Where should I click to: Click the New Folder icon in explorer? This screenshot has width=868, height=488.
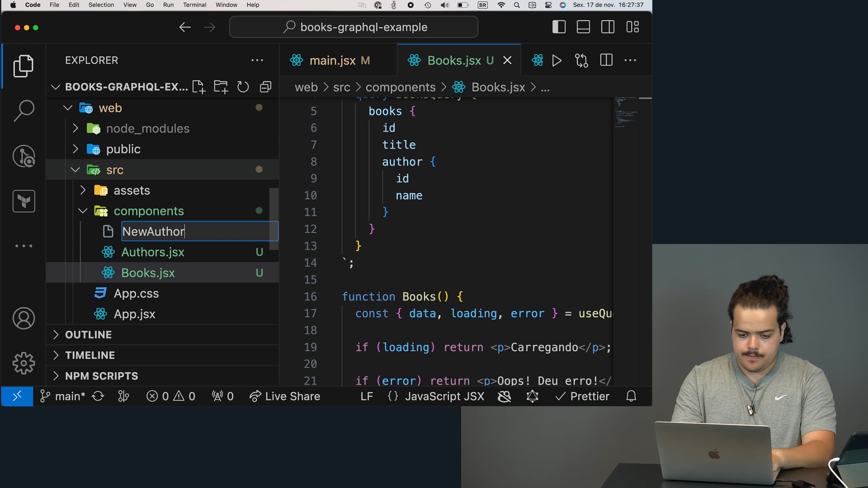click(221, 87)
